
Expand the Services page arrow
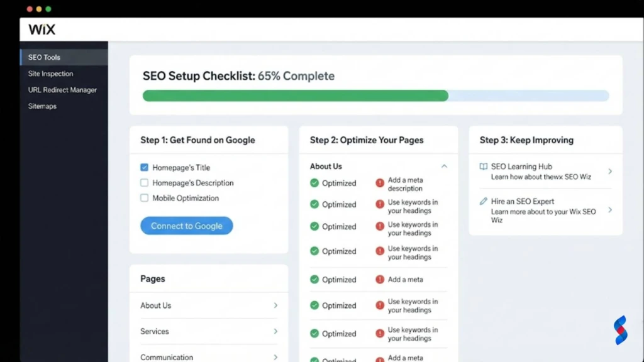275,331
